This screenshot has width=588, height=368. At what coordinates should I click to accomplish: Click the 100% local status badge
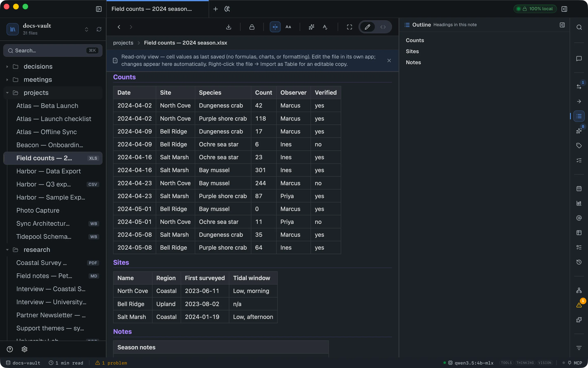[535, 9]
